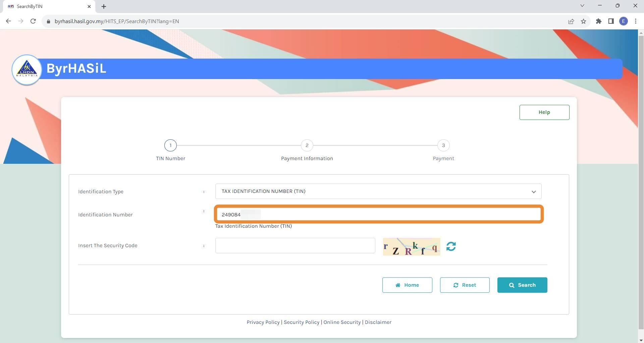Viewport: 644px width, 343px height.
Task: Click the Search button
Action: coord(522,285)
